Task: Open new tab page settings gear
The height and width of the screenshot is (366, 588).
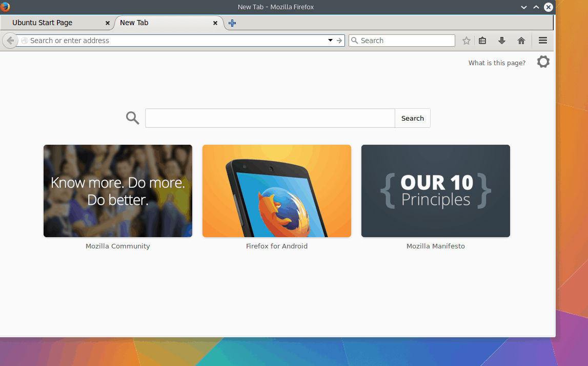Action: 543,62
